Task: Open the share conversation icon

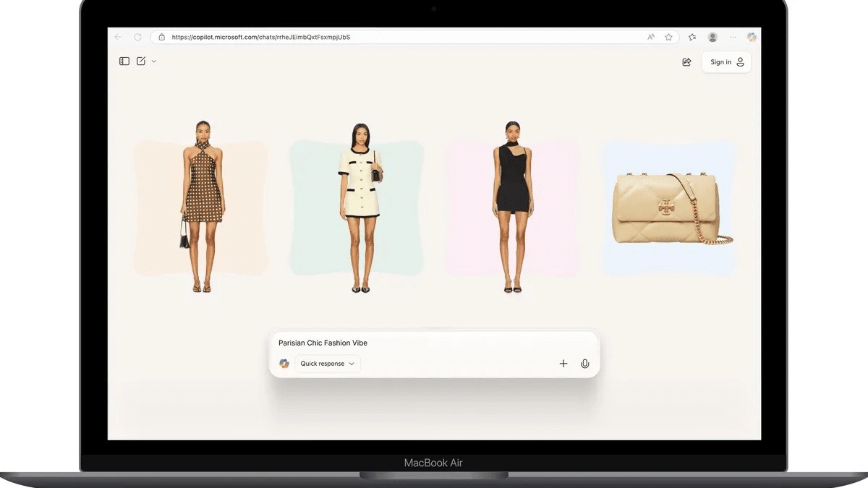Action: (x=686, y=62)
